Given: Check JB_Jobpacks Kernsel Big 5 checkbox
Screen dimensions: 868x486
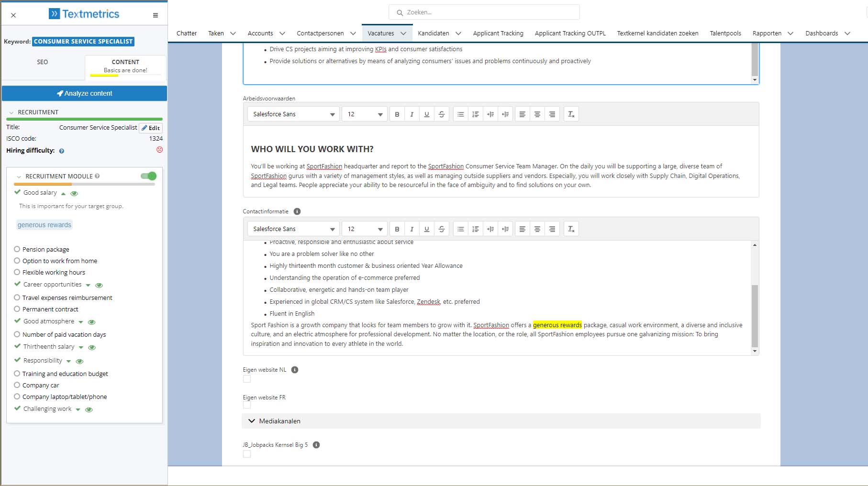Looking at the screenshot, I should [247, 454].
